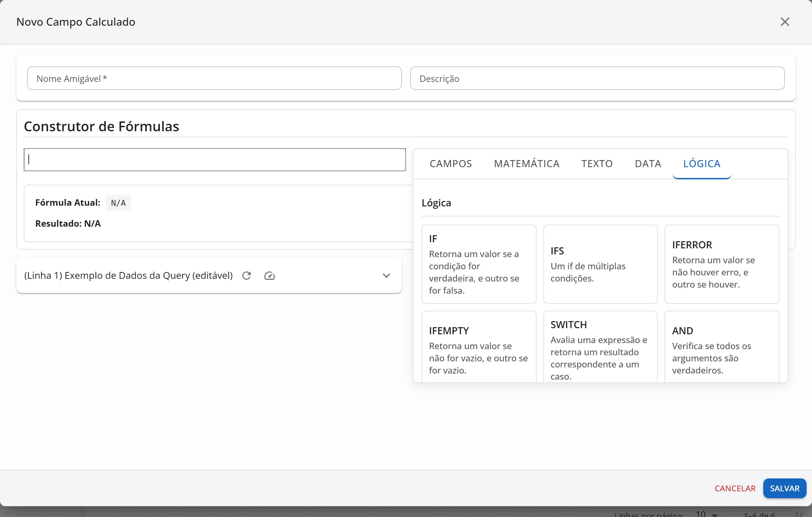Image resolution: width=812 pixels, height=517 pixels.
Task: Go to the DATA tab
Action: pos(648,164)
